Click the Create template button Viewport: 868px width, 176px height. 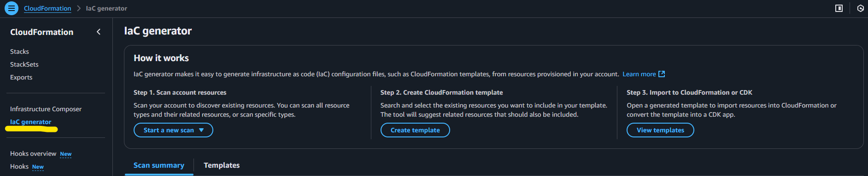pos(415,130)
